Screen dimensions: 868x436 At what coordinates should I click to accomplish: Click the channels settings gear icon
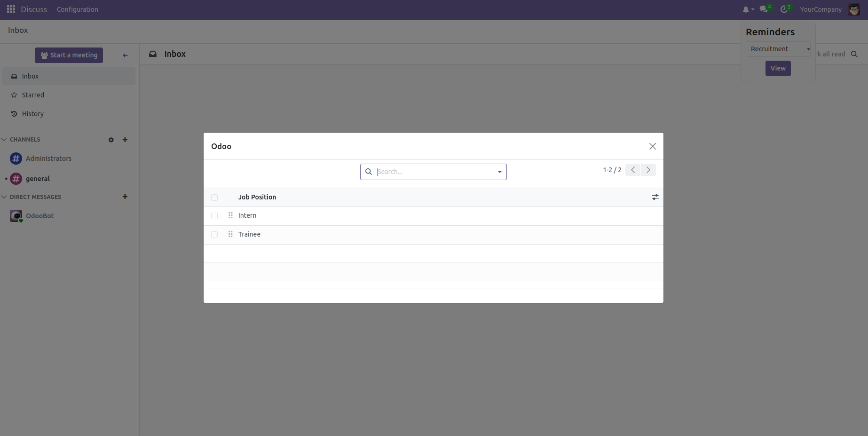click(x=111, y=140)
